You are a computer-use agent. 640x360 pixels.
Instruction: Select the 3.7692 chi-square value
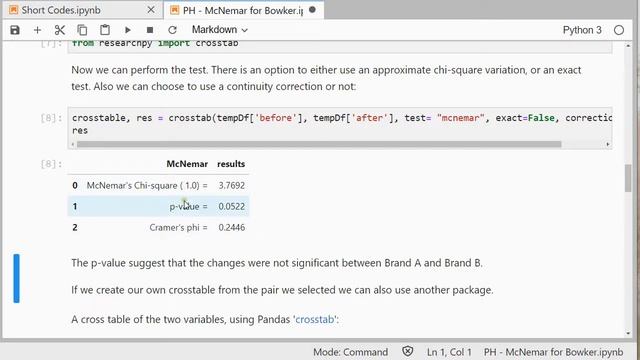coord(231,185)
